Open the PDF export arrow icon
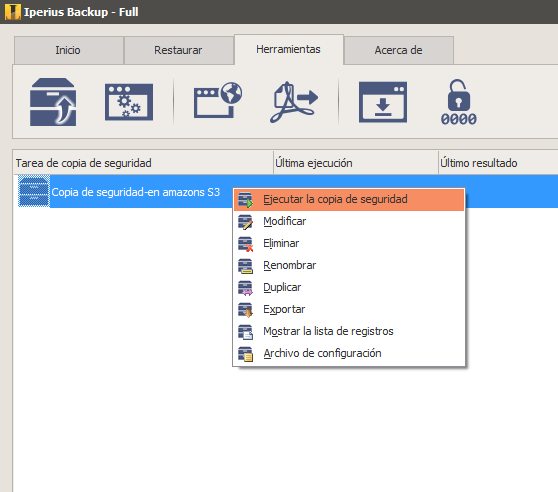Screen dimensions: 558x492 [294, 102]
